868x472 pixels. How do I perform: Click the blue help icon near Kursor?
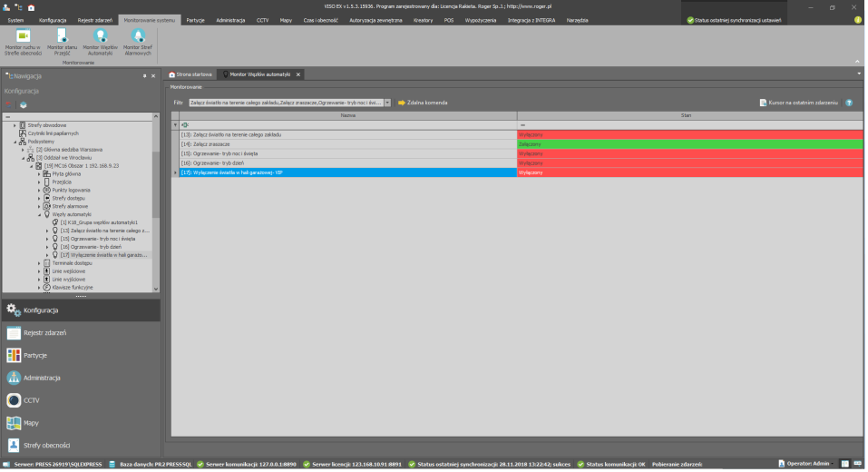point(849,103)
